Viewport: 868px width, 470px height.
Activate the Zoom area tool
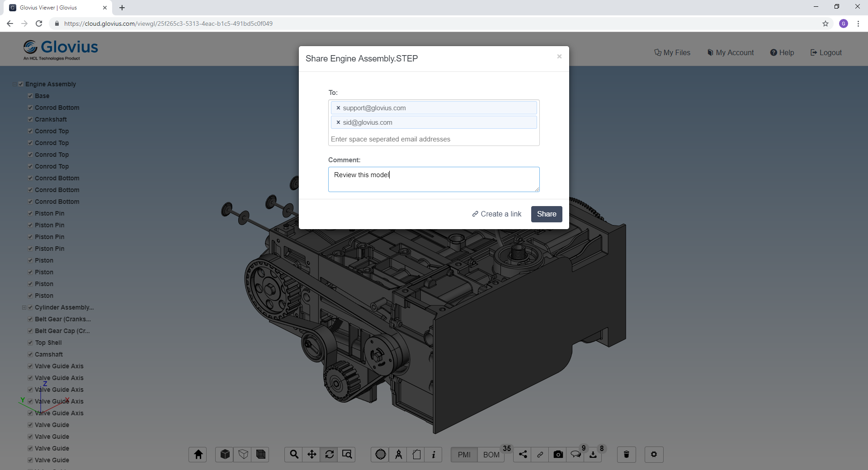click(347, 454)
